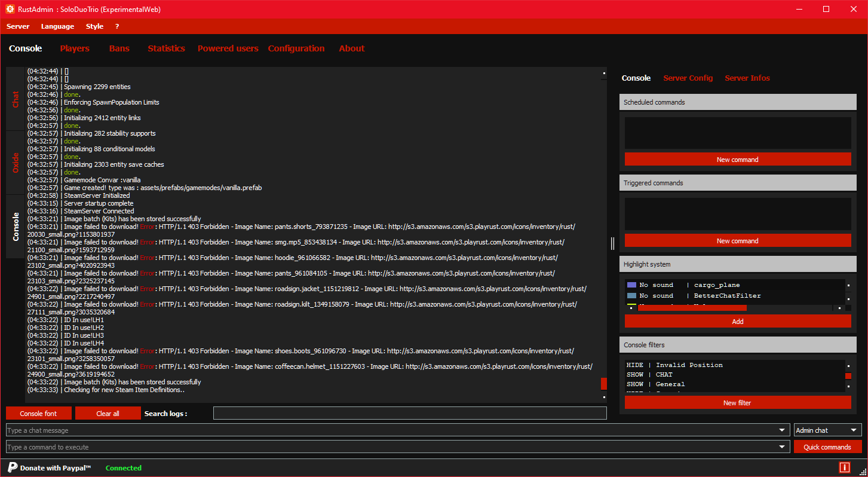Click the console log scroll-down arrow
868x477 pixels.
[x=604, y=397]
